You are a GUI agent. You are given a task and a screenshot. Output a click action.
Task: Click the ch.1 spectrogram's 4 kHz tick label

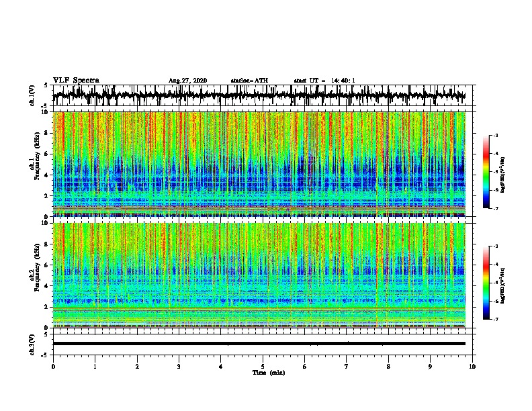pos(47,175)
